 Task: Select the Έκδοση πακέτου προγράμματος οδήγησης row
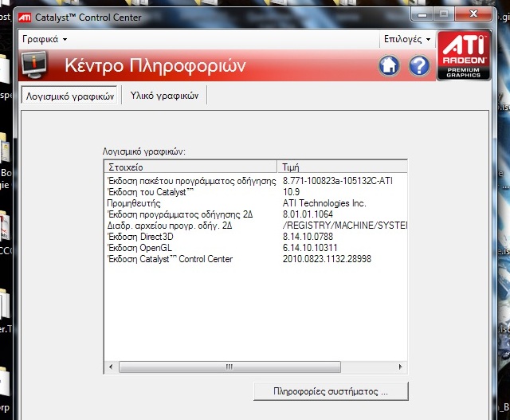256,181
